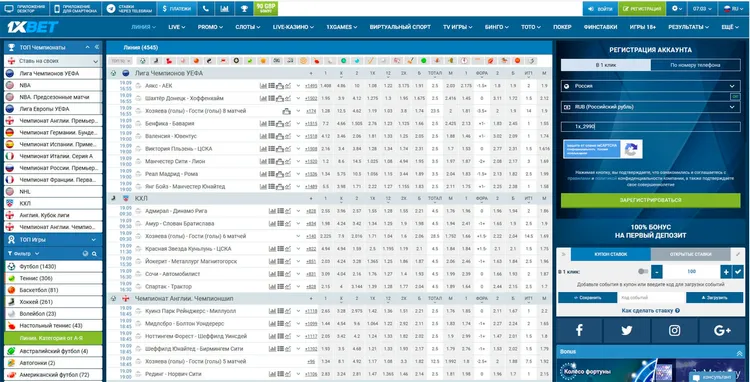This screenshot has height=382, width=750.
Task: Confirm the stake with the checkmark button
Action: point(739,272)
